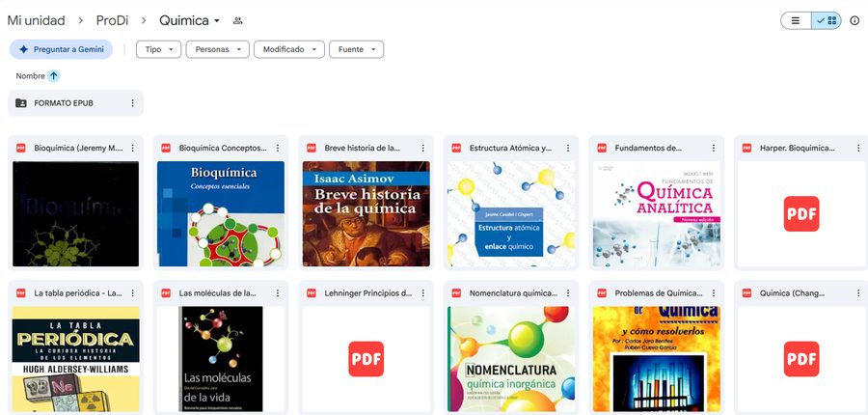Screen dimensions: 868x415
Task: Select the Bioquímica Conceptos esenciales cover thumbnail
Action: pos(221,214)
